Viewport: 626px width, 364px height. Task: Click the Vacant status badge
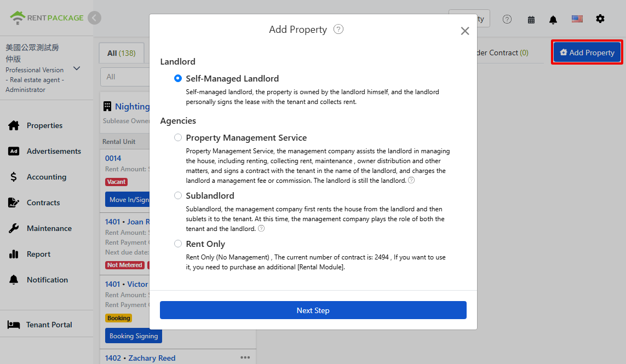116,182
